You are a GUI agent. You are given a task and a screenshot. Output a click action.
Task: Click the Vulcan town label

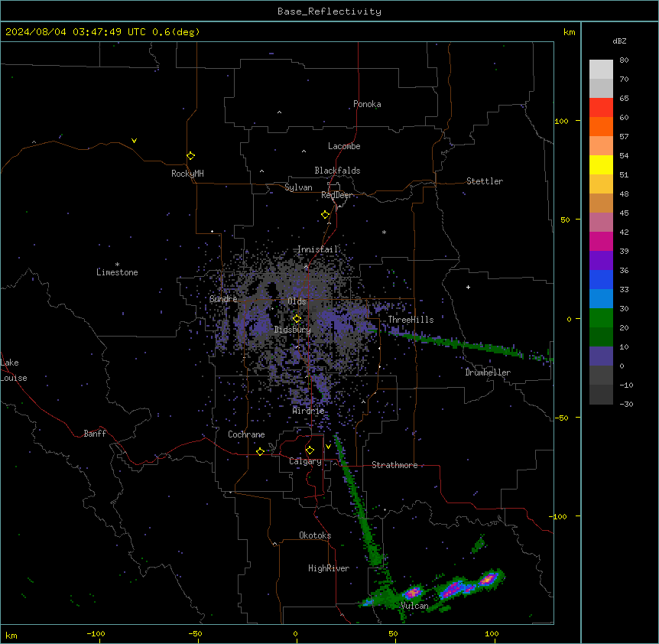point(415,606)
